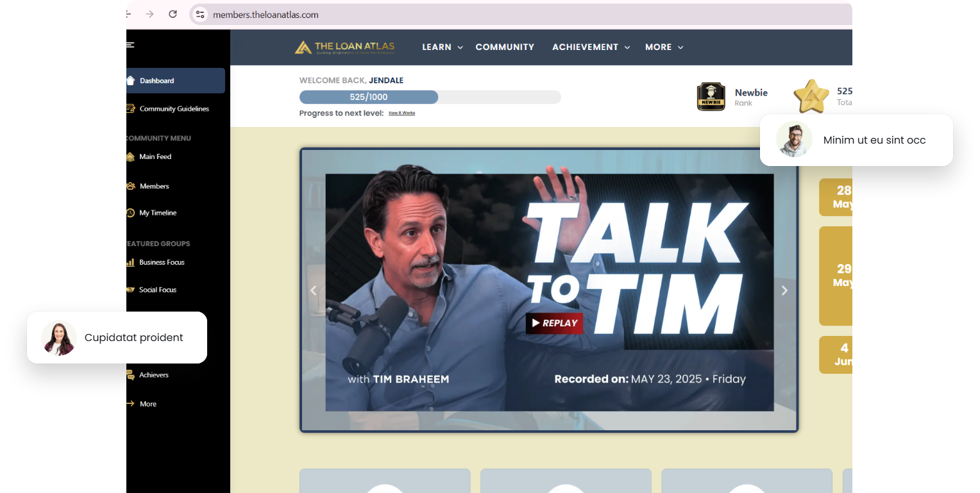
Task: Reload the page with browser refresh icon
Action: tap(173, 14)
